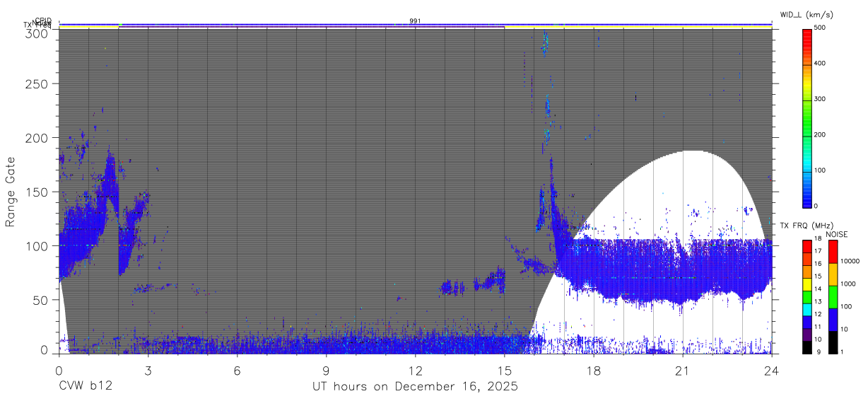Click the 12 tick on UT hours axis
Screen dimensions: 868x401
click(x=415, y=371)
